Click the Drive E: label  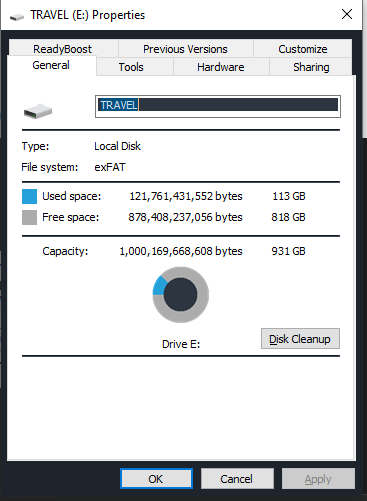181,344
